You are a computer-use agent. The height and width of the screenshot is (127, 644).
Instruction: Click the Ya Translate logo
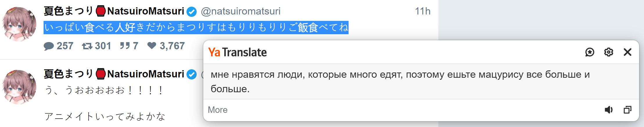pos(237,52)
